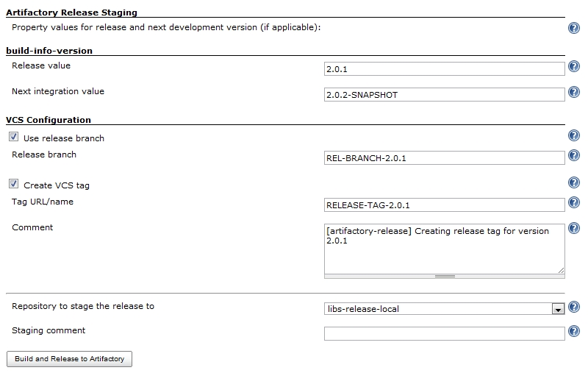Uncheck Create VCS tag checkbox

pyautogui.click(x=13, y=184)
